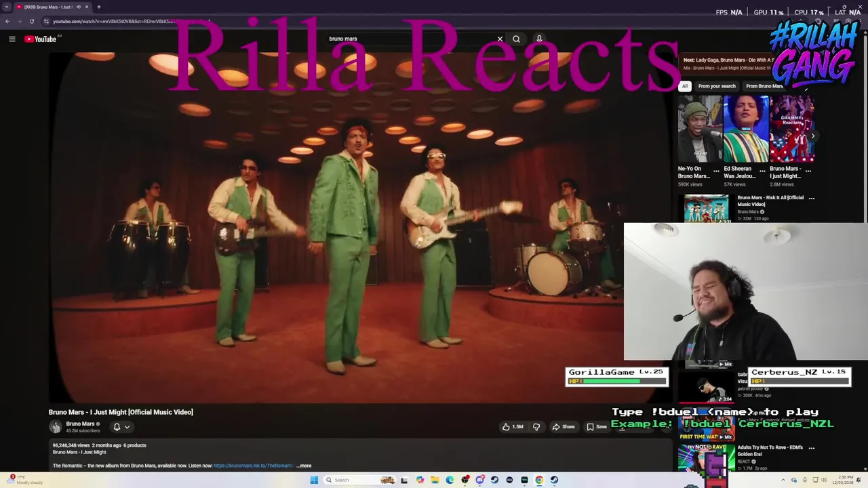Open the Risk It All video thumbnail
Image resolution: width=868 pixels, height=488 pixels.
coord(706,209)
